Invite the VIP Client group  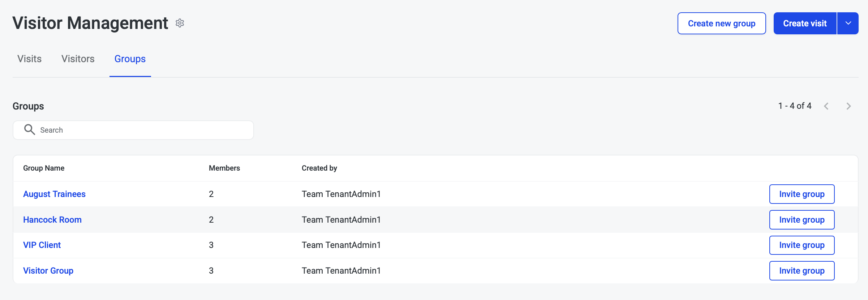[x=802, y=245]
